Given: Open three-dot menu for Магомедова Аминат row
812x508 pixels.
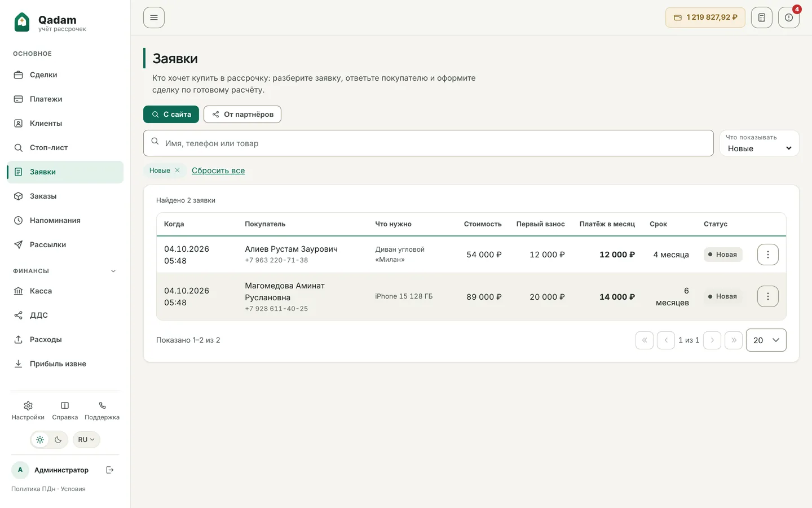Looking at the screenshot, I should point(767,296).
